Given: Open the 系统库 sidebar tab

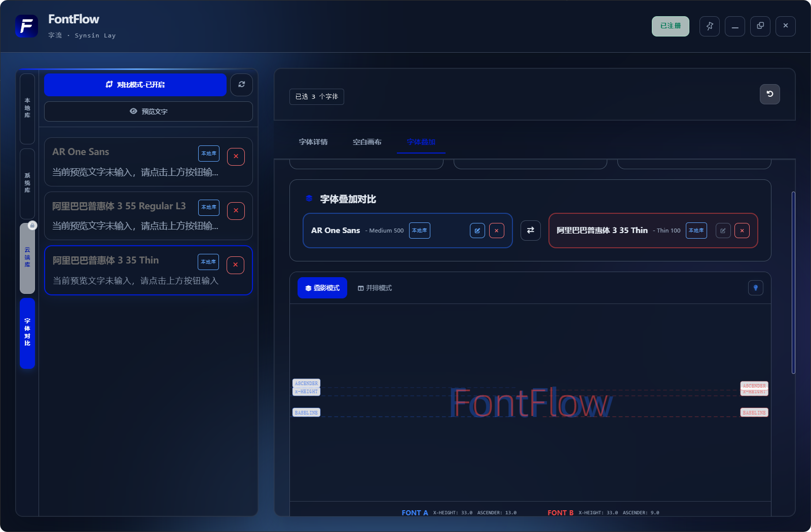Looking at the screenshot, I should click(27, 183).
